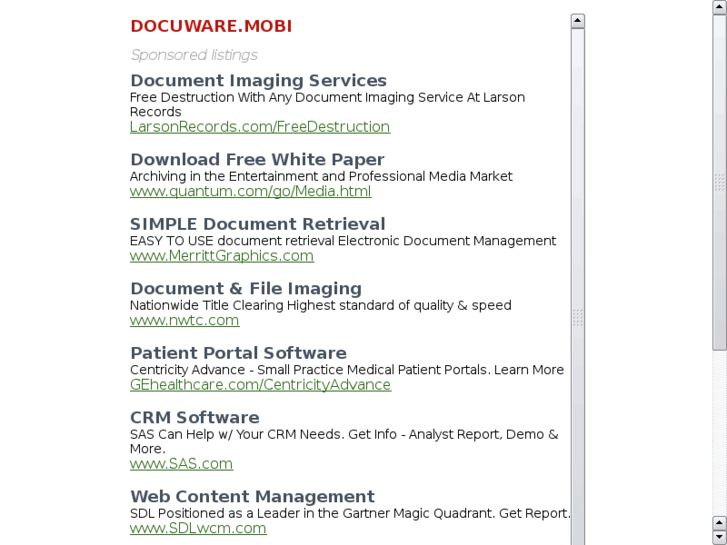Visit the www.SAS.com link
Image resolution: width=727 pixels, height=545 pixels.
181,463
